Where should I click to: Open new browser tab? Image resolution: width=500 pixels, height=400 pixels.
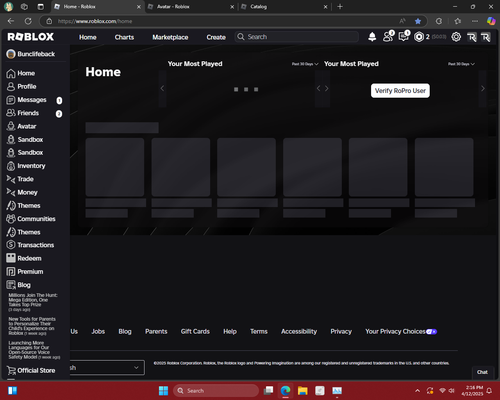pyautogui.click(x=340, y=7)
